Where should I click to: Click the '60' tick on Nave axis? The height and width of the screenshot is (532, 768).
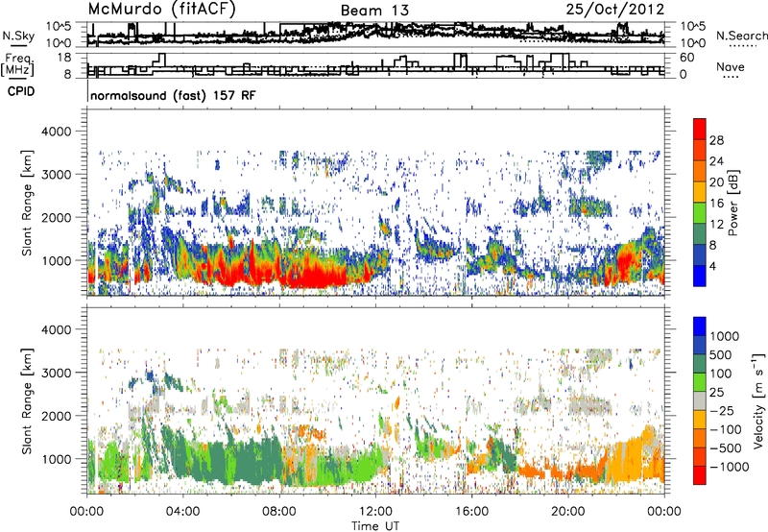pos(686,58)
